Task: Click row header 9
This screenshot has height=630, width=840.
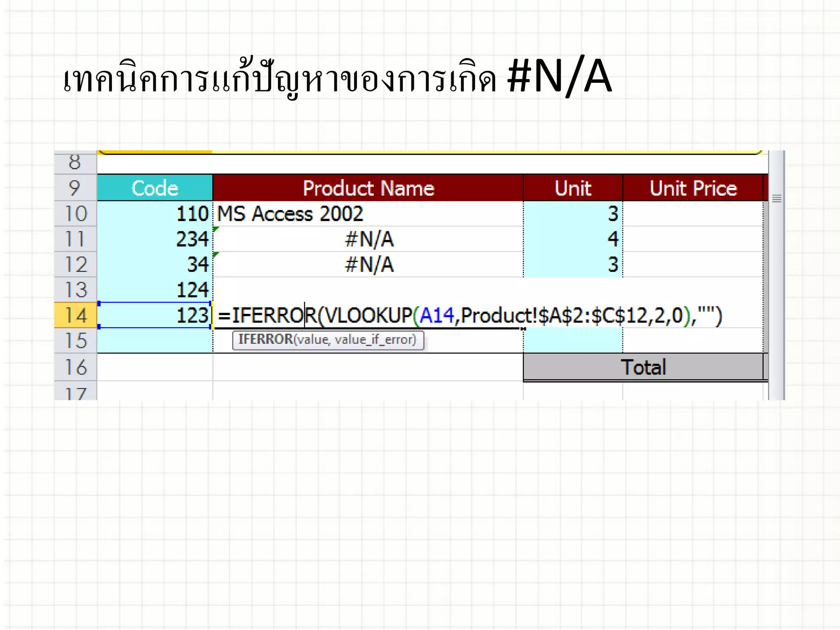Action: (75, 188)
